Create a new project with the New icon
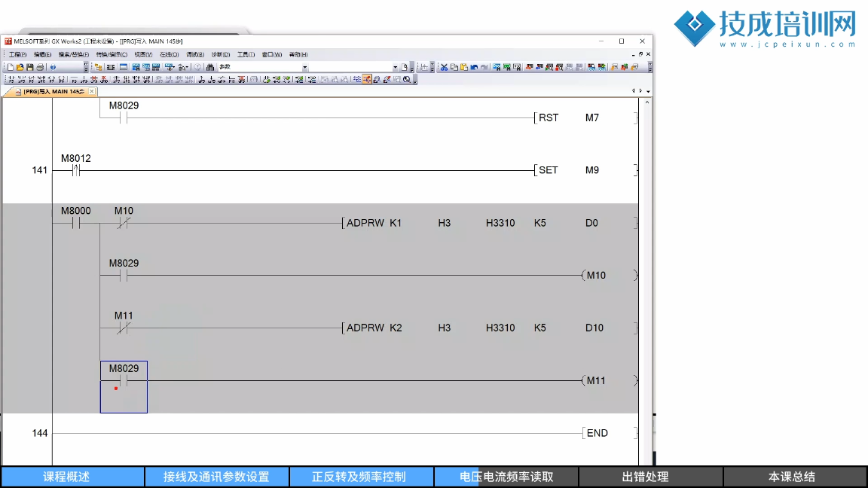 [x=11, y=67]
